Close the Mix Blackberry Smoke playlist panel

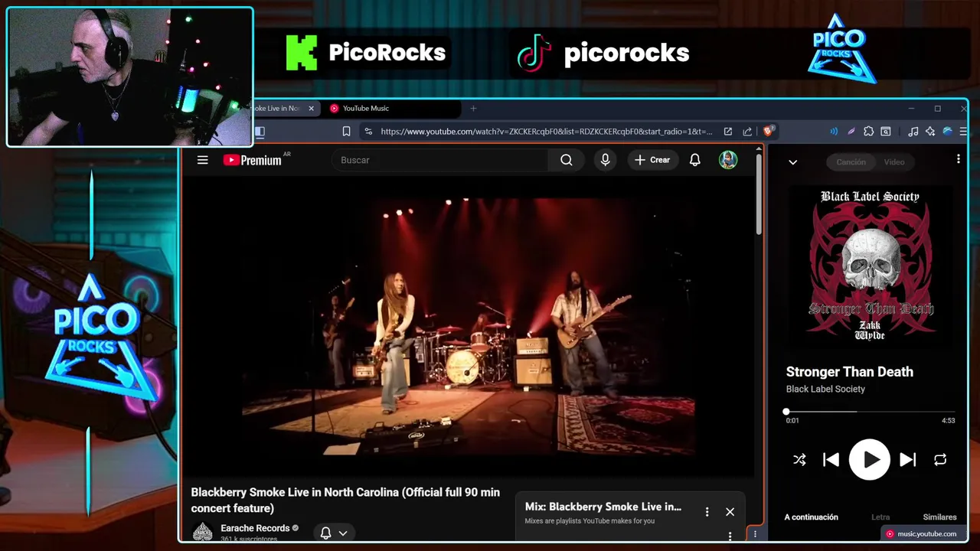[730, 512]
